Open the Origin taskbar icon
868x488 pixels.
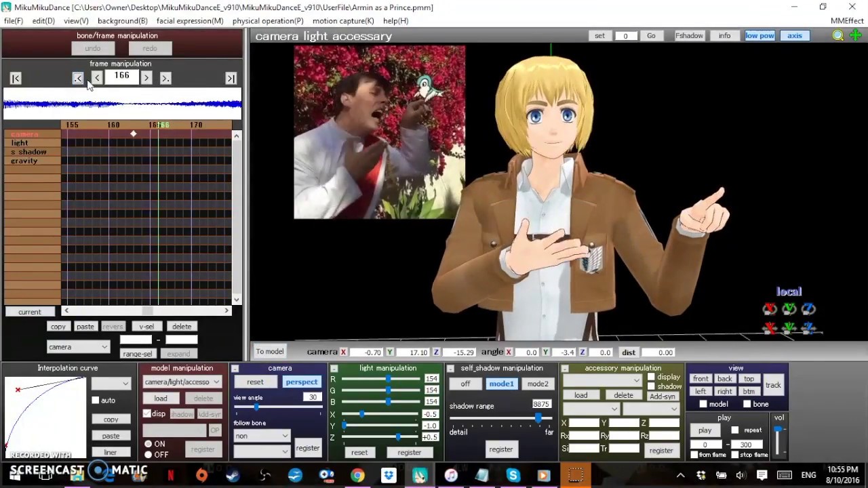pos(201,475)
